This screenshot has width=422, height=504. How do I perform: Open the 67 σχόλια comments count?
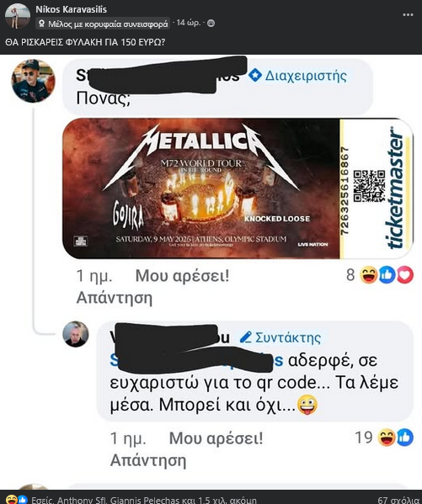coord(399,500)
